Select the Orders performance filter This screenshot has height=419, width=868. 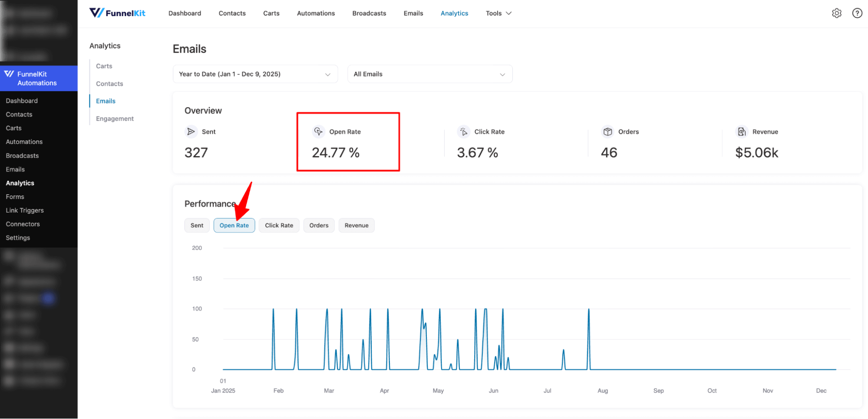pyautogui.click(x=319, y=225)
